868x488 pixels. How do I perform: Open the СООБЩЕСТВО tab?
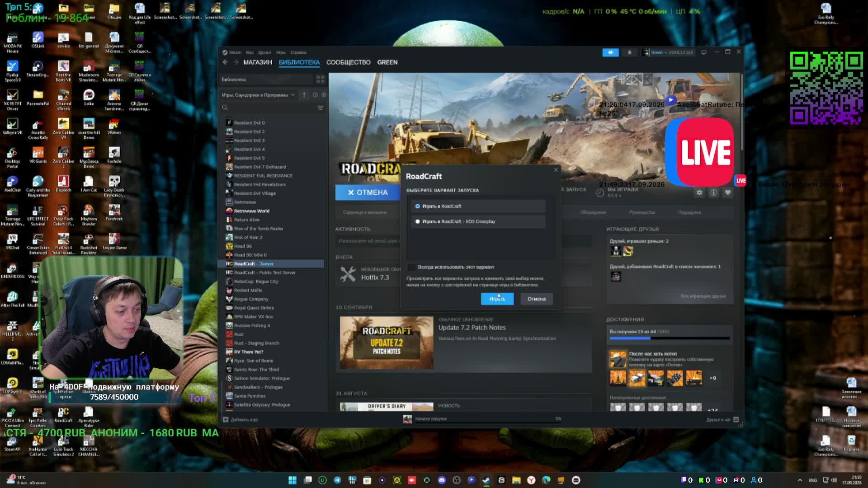[349, 62]
